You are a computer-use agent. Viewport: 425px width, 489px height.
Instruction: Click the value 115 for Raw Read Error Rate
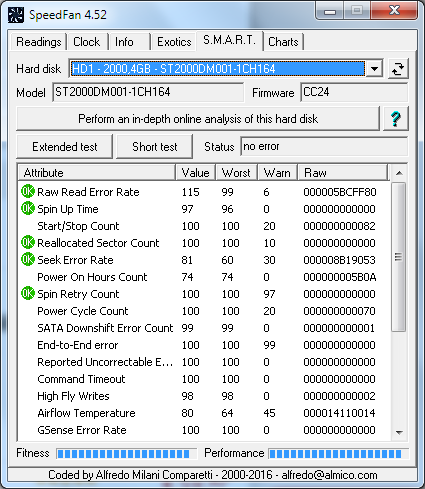[191, 192]
